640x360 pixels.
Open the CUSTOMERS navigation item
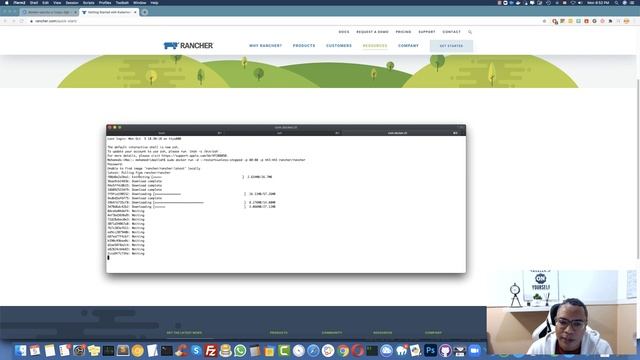339,46
